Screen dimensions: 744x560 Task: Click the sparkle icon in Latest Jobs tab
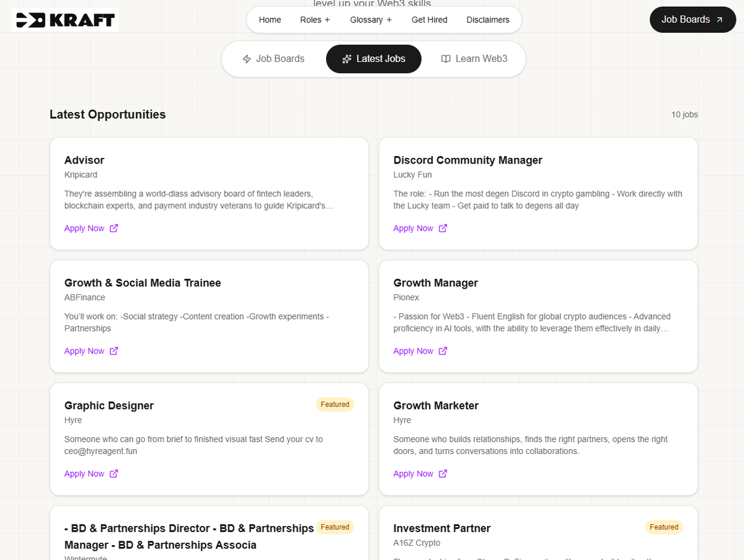(347, 59)
